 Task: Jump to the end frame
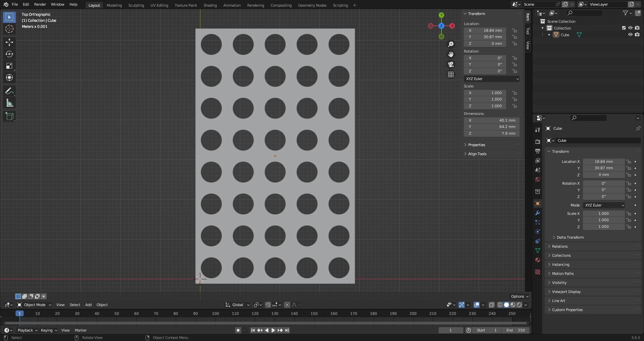pyautogui.click(x=287, y=330)
